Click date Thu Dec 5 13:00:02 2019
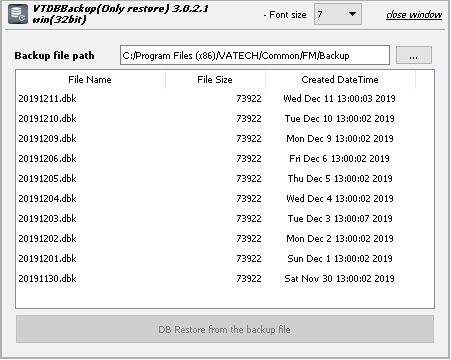 pyautogui.click(x=340, y=179)
